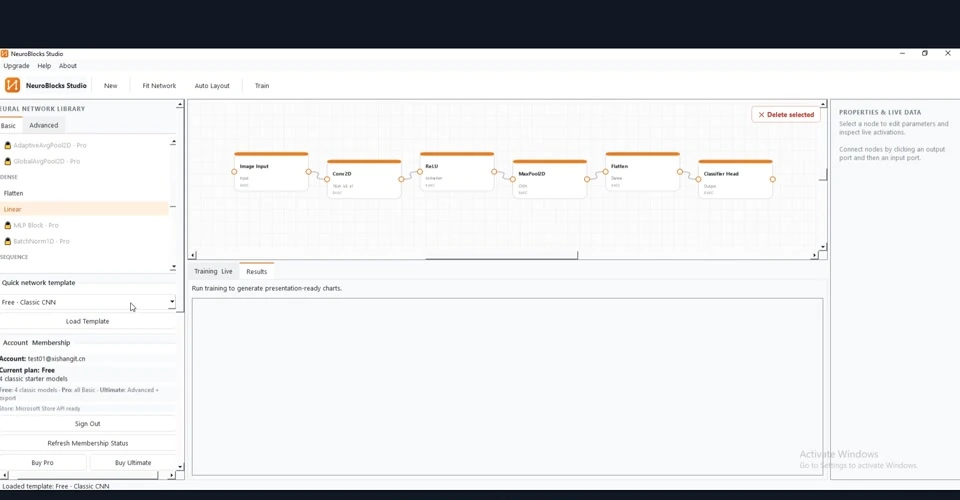Switch to the Basic library tab
Viewport: 960px width, 500px height.
[x=9, y=125]
